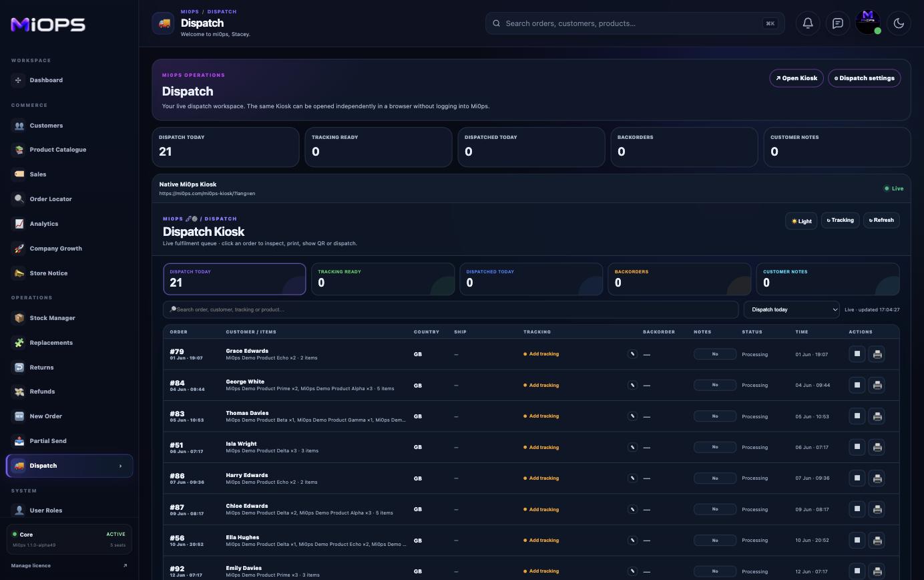Viewport: 924px width, 580px height.
Task: Click the kiosk order search field
Action: (x=451, y=309)
